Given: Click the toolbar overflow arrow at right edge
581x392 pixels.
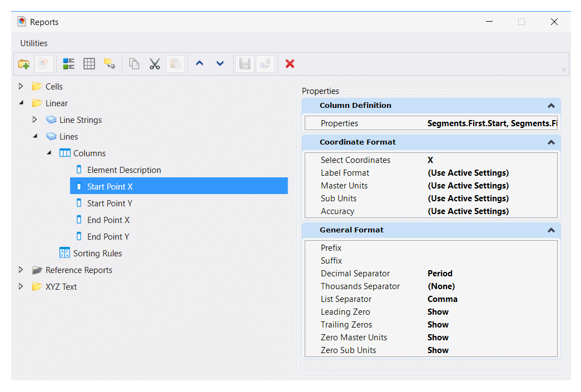Looking at the screenshot, I should click(x=564, y=70).
